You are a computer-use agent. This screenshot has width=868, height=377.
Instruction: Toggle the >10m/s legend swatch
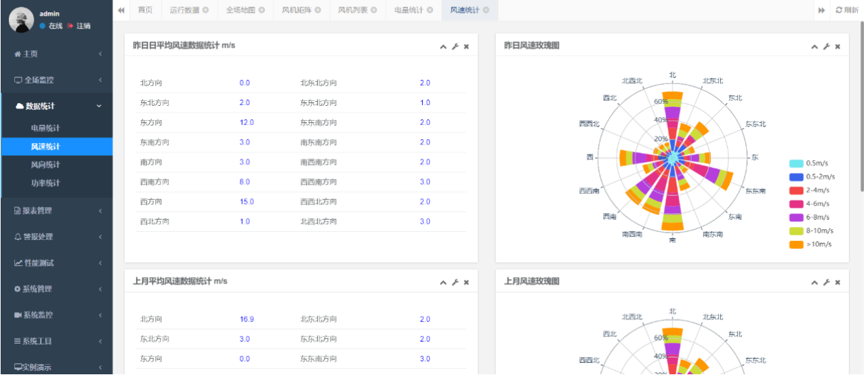pyautogui.click(x=796, y=245)
